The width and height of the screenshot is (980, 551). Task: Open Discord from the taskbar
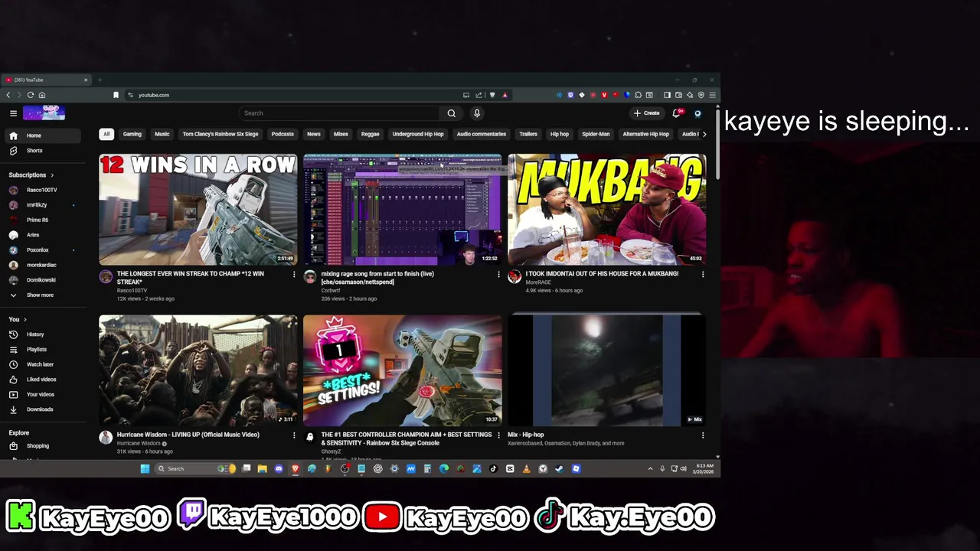click(279, 468)
